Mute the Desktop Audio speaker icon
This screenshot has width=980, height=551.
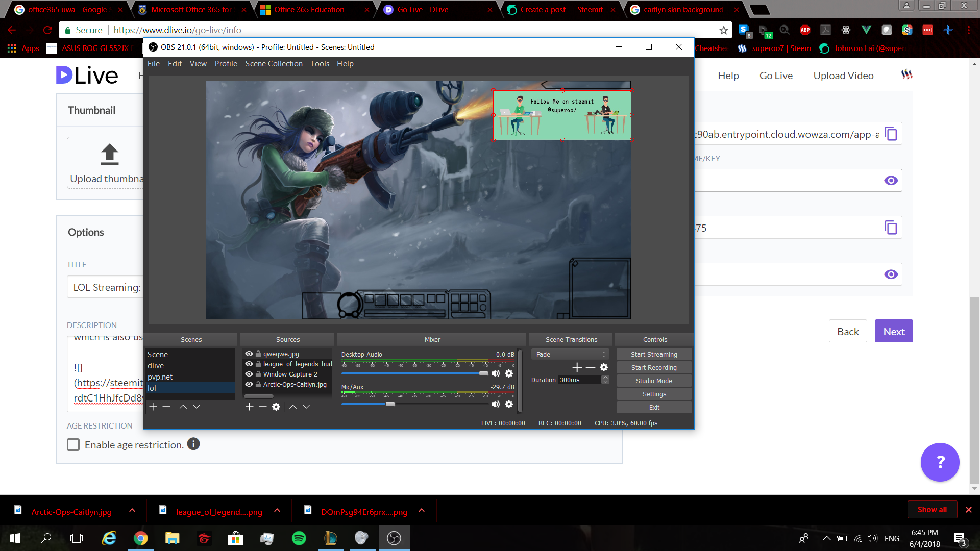tap(495, 373)
